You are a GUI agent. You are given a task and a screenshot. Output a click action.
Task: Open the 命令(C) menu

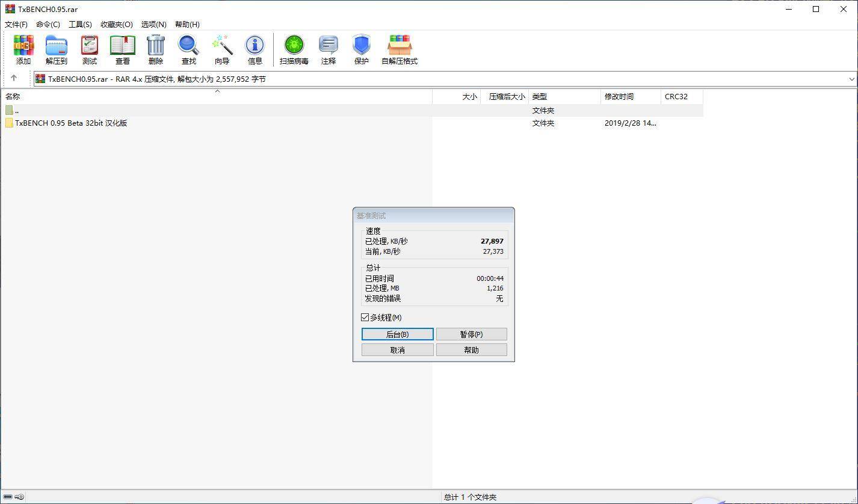tap(48, 24)
